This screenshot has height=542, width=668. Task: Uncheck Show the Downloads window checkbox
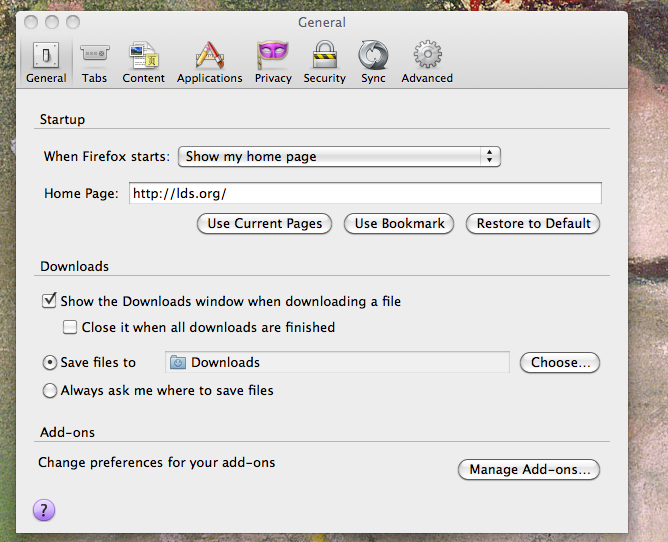pyautogui.click(x=49, y=301)
